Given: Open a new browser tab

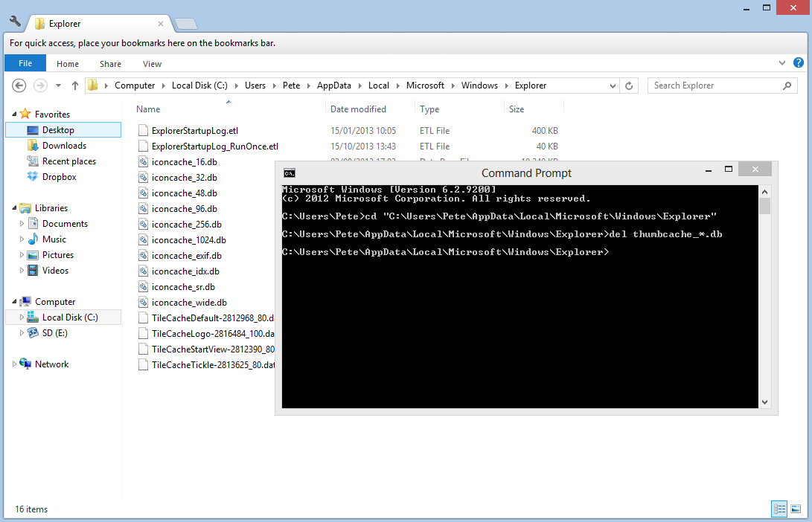Looking at the screenshot, I should [x=185, y=24].
